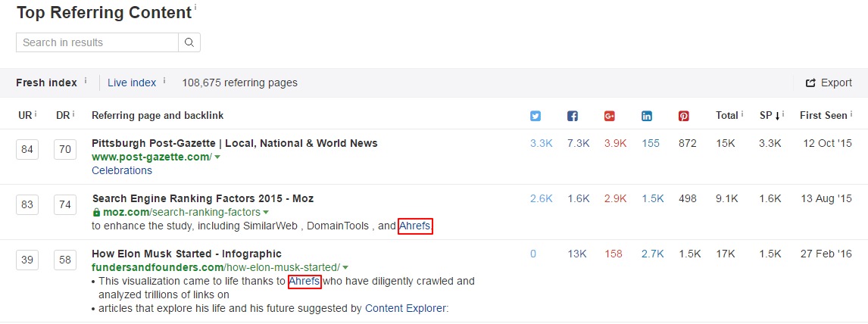Screen dimensions: 868x324
Task: Expand the fundersandfounders.com URL dropdown arrow
Action: 345,268
